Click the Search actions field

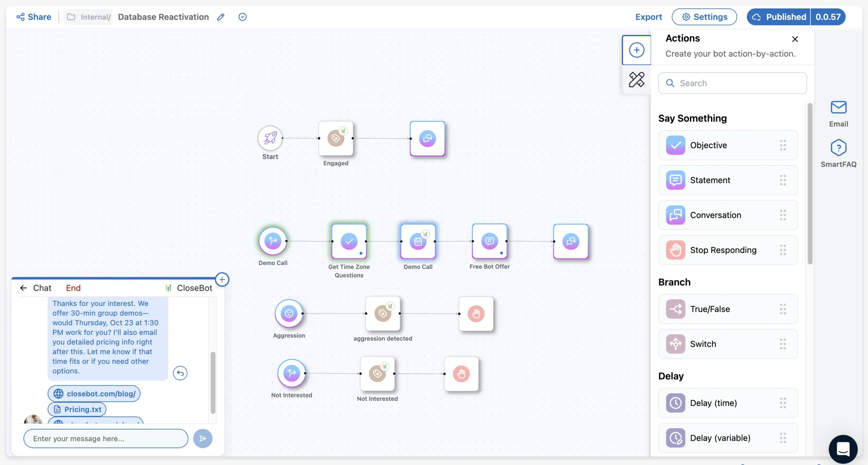[x=732, y=83]
